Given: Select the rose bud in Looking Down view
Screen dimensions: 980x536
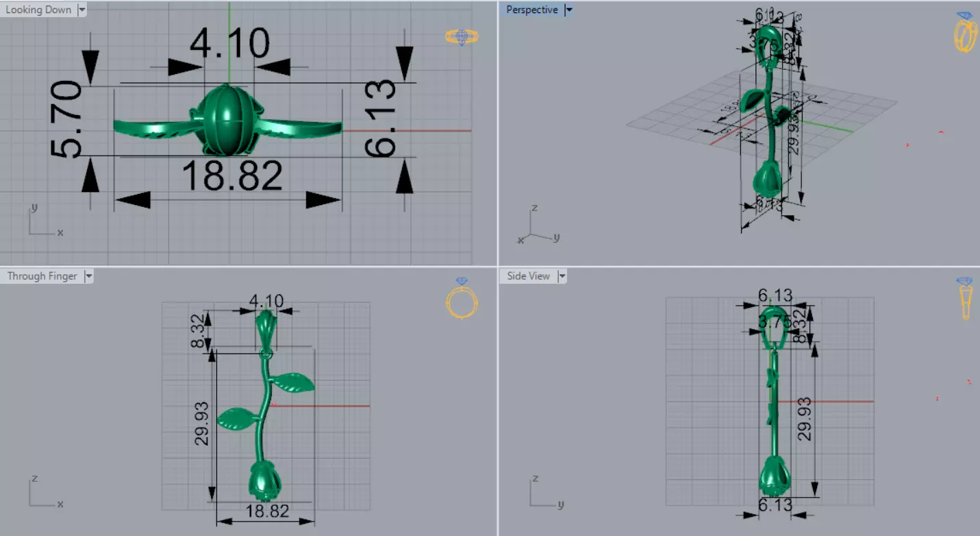Looking at the screenshot, I should pos(227,119).
